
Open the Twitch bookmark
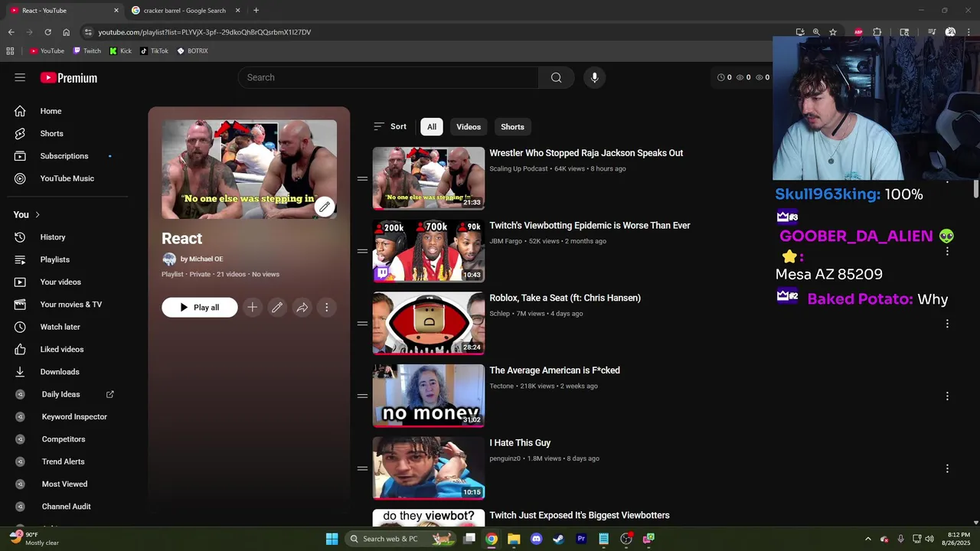[87, 51]
